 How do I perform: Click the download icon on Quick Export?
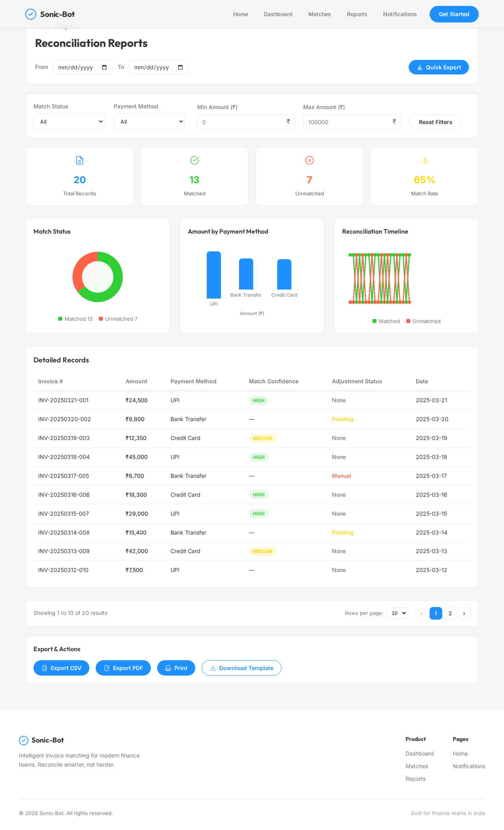pos(420,67)
